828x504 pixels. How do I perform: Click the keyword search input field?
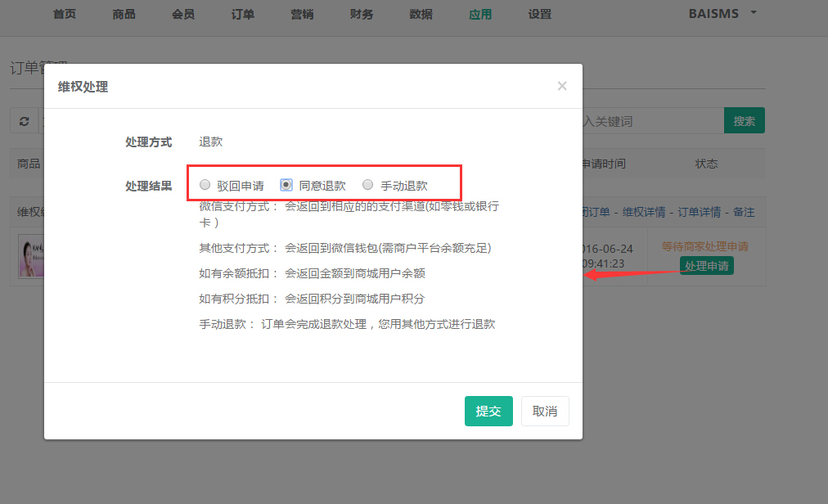652,121
